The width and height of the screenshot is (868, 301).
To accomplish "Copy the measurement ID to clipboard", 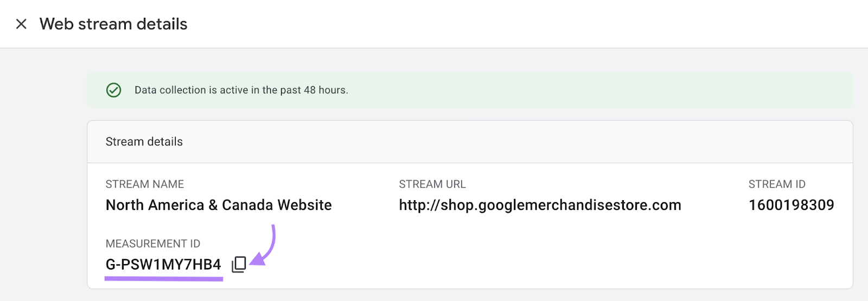I will (x=239, y=264).
